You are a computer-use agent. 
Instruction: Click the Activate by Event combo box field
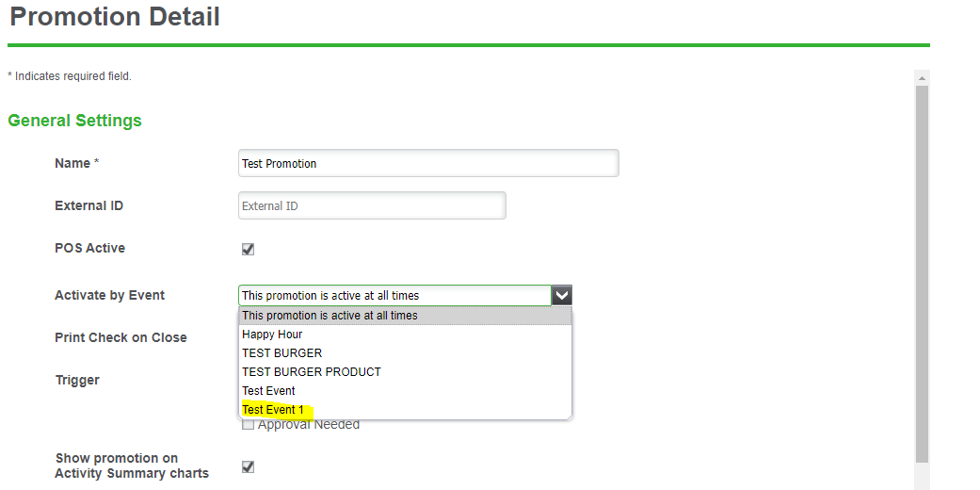click(x=394, y=295)
